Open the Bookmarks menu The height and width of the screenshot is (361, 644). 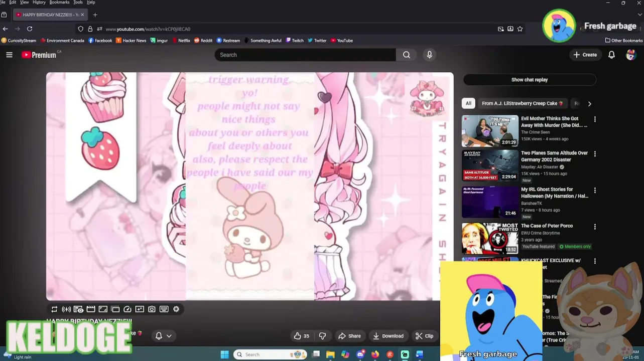coord(59,3)
